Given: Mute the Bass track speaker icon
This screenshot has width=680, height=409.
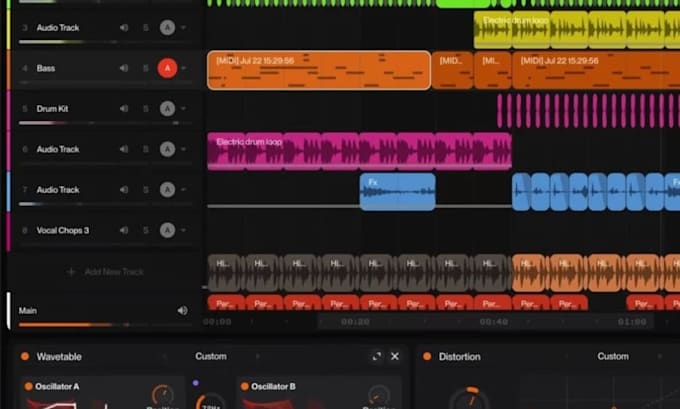Looking at the screenshot, I should (124, 68).
